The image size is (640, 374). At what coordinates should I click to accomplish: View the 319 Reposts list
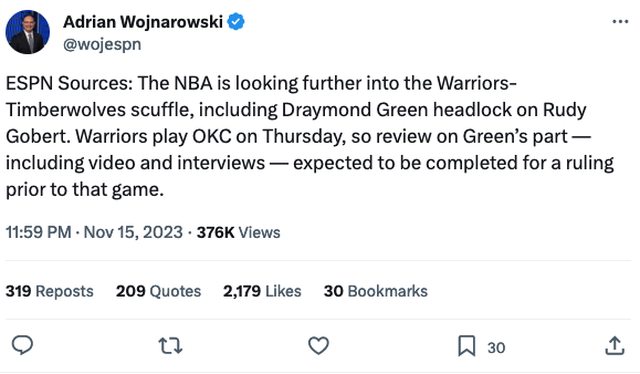click(49, 291)
